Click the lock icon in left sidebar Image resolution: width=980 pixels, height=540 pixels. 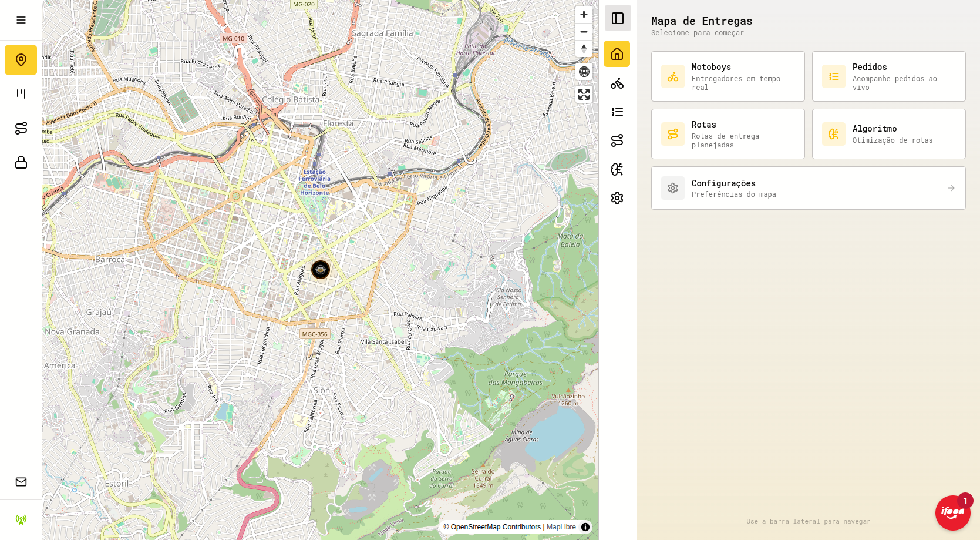(x=21, y=162)
